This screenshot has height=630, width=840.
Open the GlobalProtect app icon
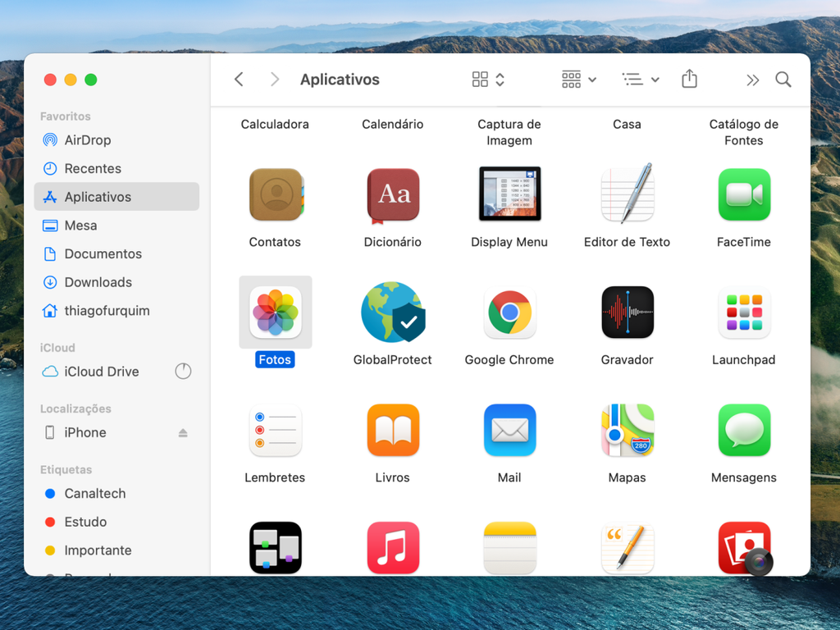[393, 312]
